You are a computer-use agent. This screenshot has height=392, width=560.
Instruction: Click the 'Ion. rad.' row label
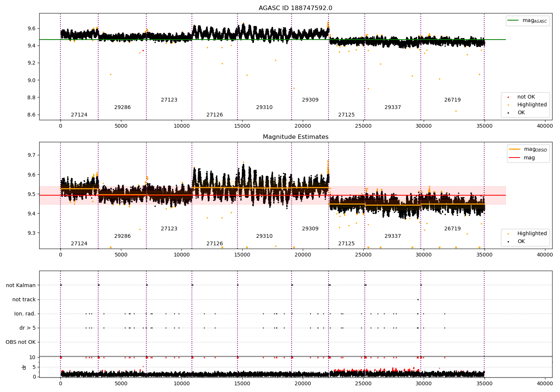(25, 314)
